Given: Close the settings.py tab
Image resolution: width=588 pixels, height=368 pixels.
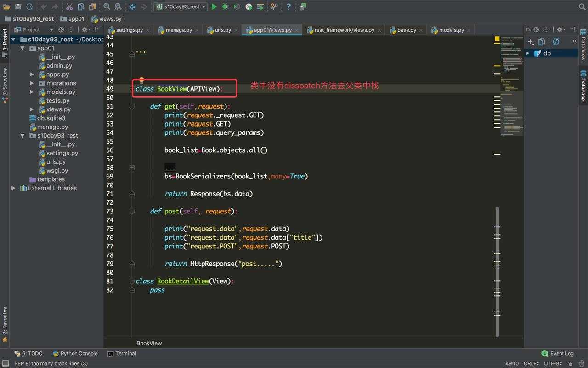Looking at the screenshot, I should click(x=148, y=30).
